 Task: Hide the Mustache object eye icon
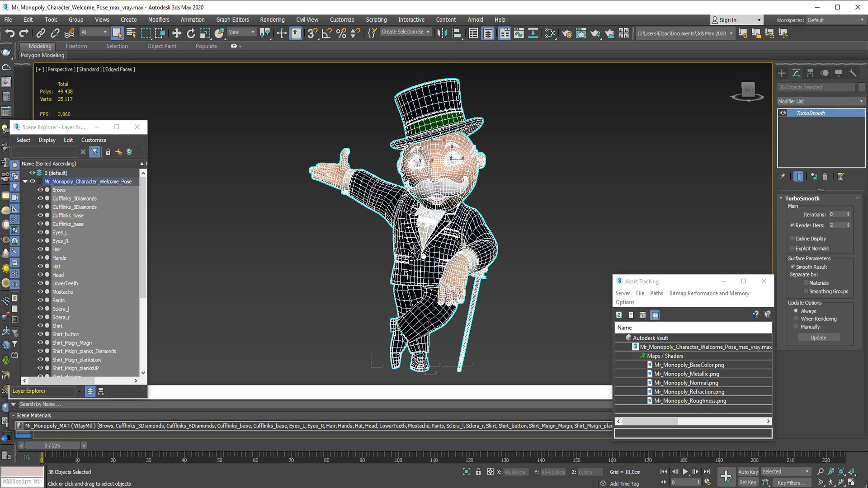40,292
